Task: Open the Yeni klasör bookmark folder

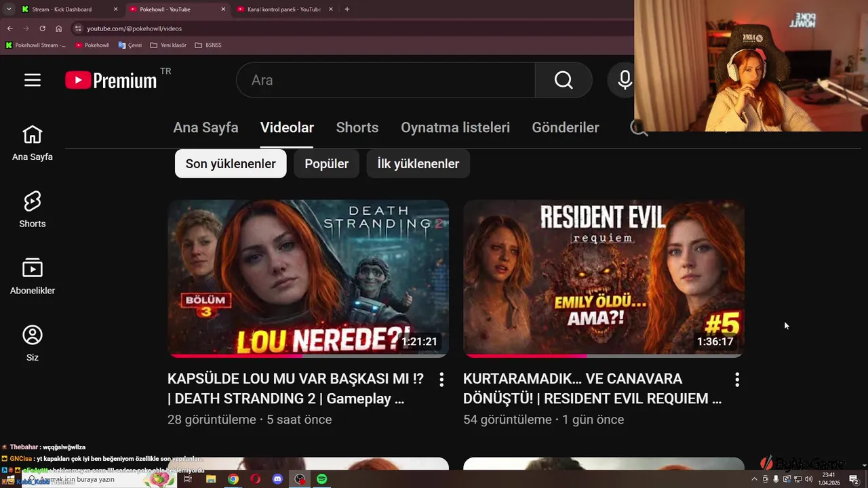Action: (168, 45)
